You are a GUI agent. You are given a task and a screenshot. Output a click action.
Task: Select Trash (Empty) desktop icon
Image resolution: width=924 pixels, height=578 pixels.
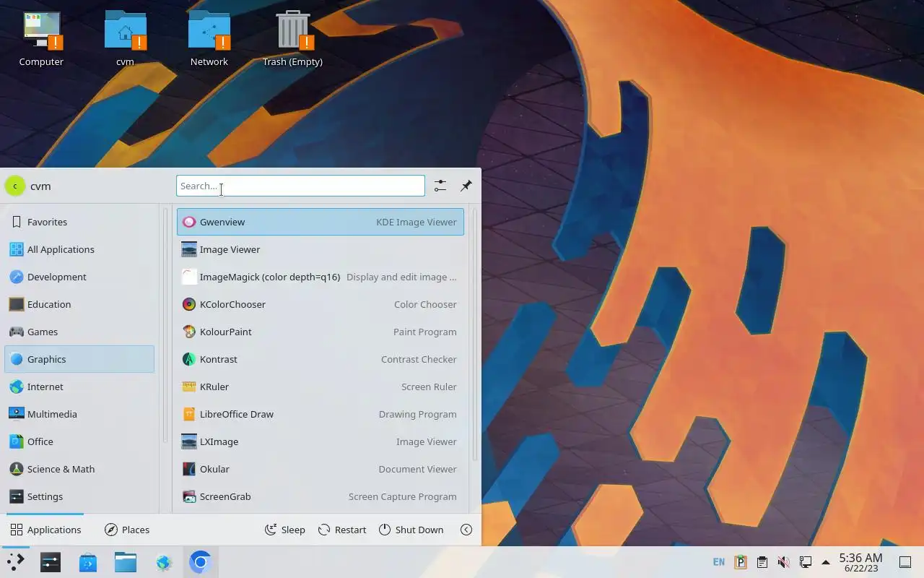click(292, 40)
